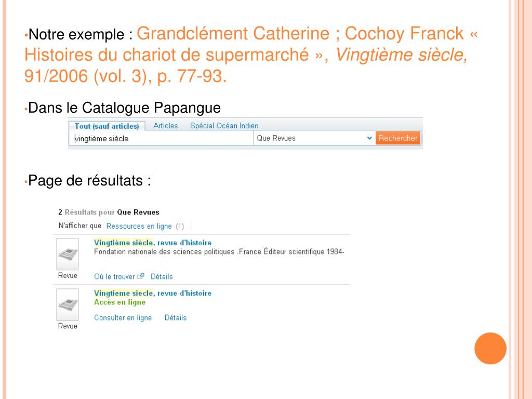Expand the Que Revues dropdown arrow

pyautogui.click(x=369, y=138)
